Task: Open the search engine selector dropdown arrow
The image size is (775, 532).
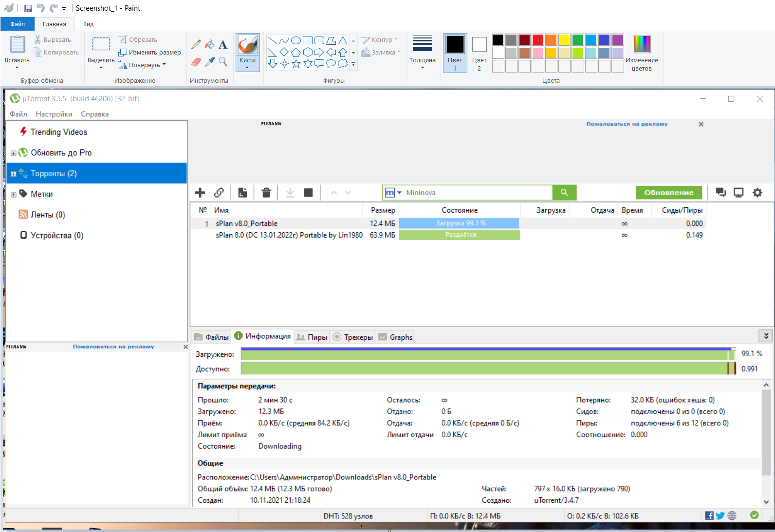Action: click(x=400, y=193)
